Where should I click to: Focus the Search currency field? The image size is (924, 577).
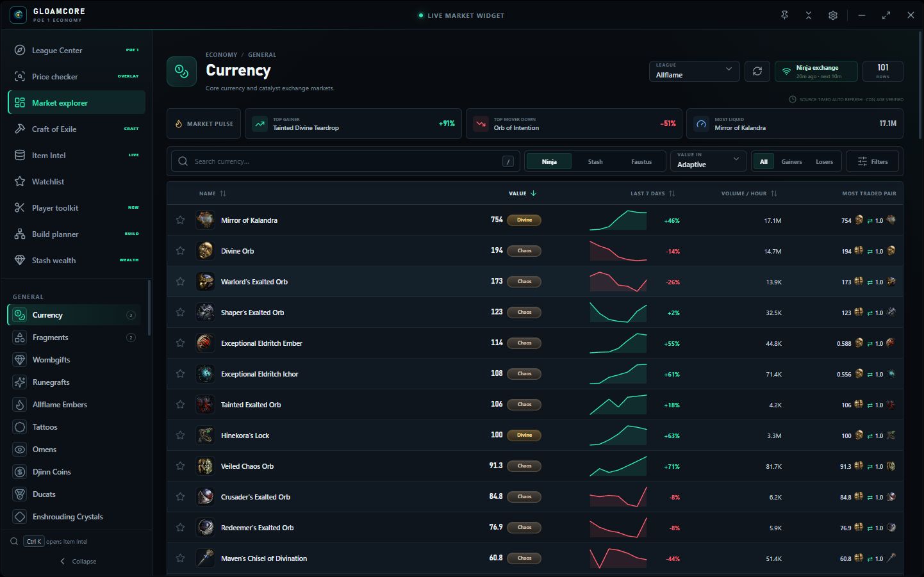[x=345, y=161]
